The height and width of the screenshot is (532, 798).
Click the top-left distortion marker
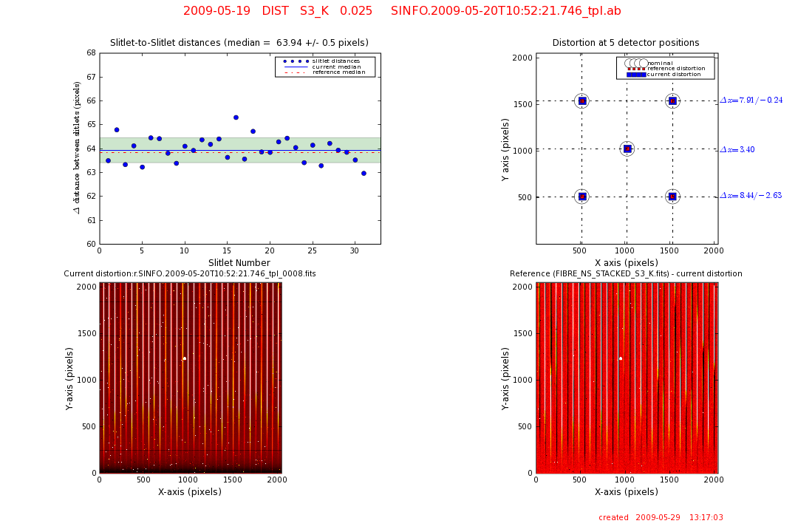click(x=582, y=100)
